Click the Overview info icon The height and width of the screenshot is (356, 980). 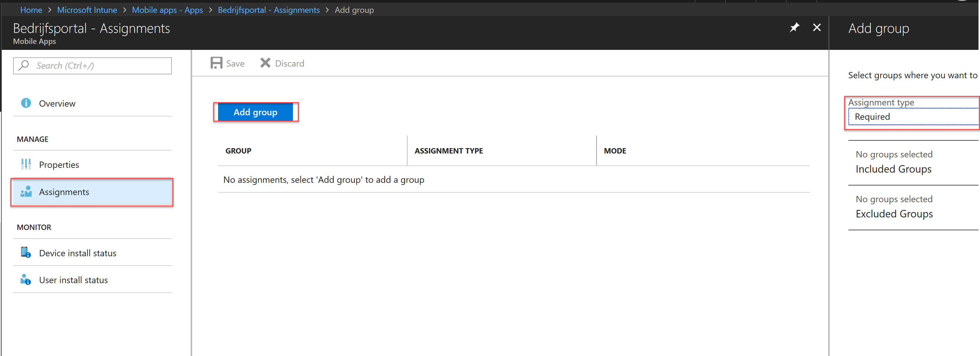pyautogui.click(x=26, y=103)
